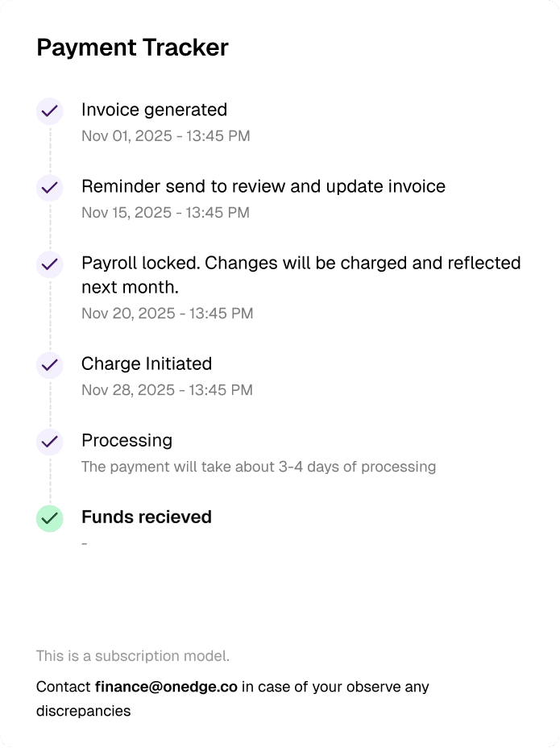Click the Invoice generated checkmark icon
This screenshot has width=560, height=748.
50,111
